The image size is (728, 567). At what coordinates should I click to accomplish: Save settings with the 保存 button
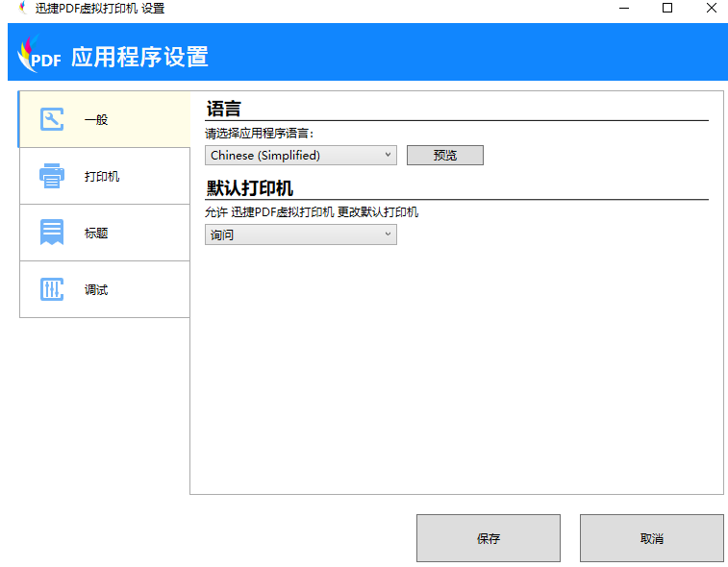489,538
